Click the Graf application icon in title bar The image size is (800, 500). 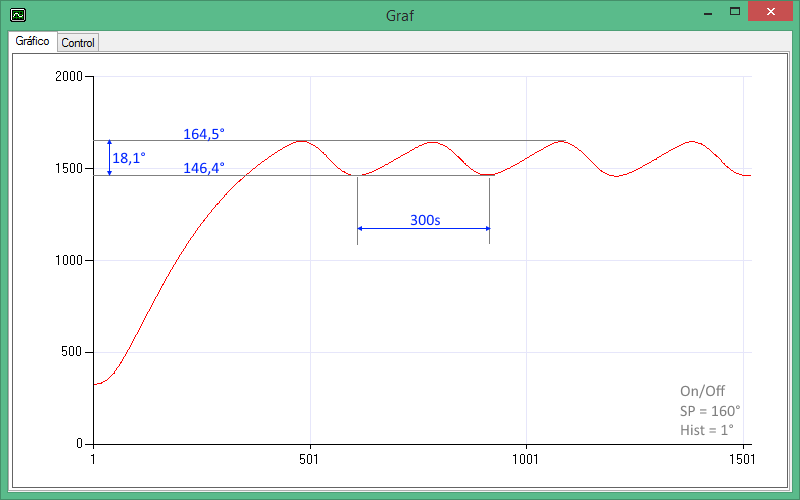click(17, 15)
